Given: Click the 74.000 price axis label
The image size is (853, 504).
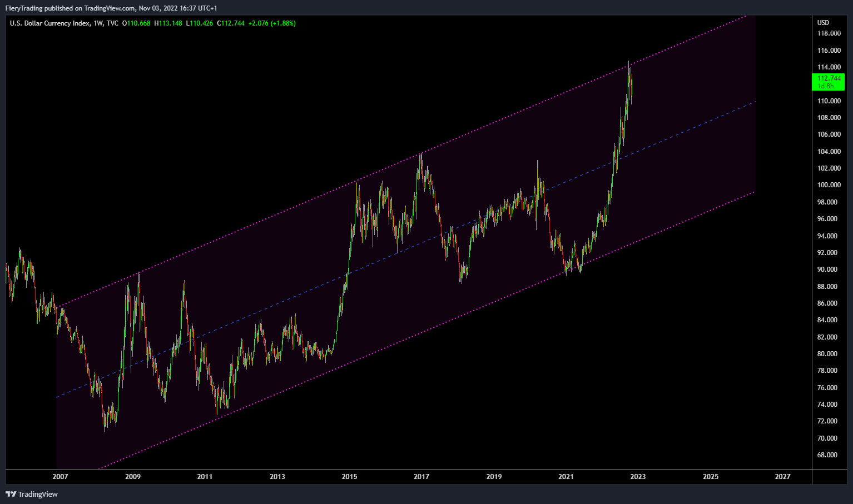Looking at the screenshot, I should tap(829, 405).
